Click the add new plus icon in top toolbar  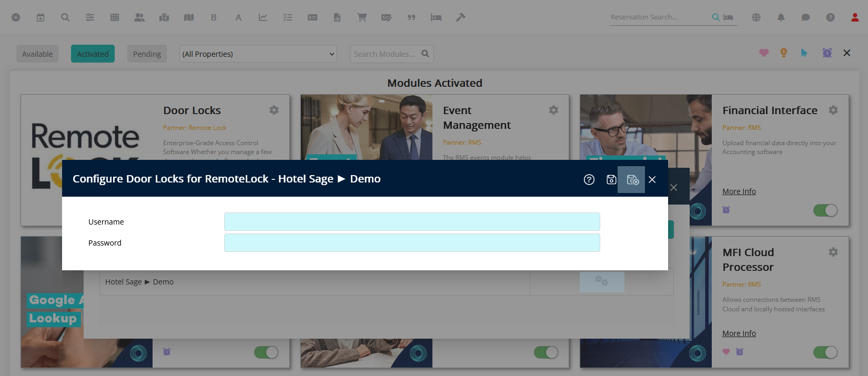click(16, 17)
